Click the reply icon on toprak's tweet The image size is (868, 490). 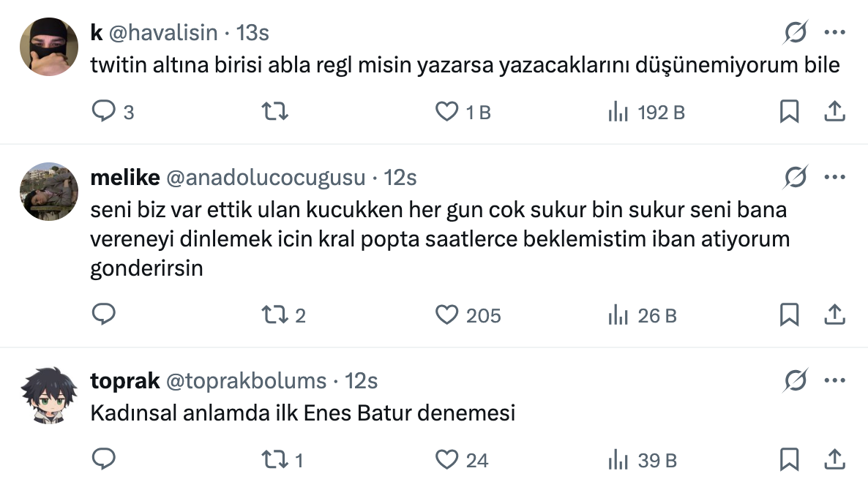pos(105,460)
